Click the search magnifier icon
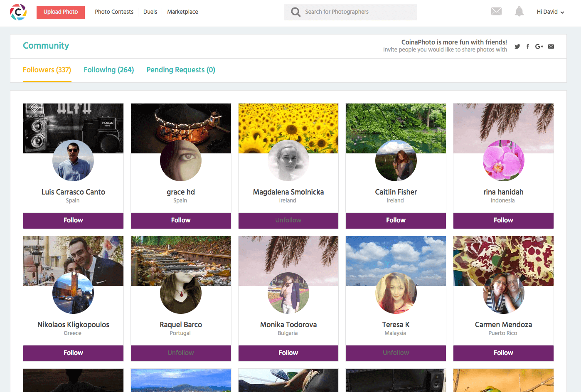The width and height of the screenshot is (581, 392). 295,12
